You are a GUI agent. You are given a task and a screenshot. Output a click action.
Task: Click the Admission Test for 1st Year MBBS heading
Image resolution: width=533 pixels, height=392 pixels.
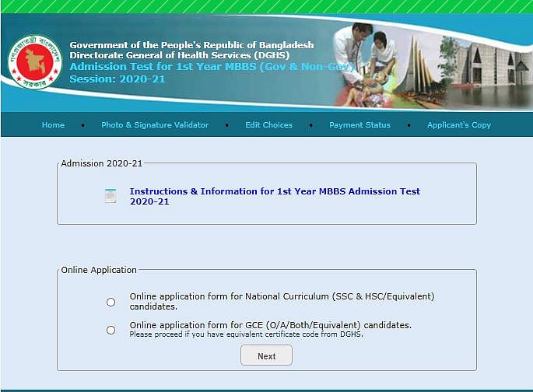tap(210, 67)
